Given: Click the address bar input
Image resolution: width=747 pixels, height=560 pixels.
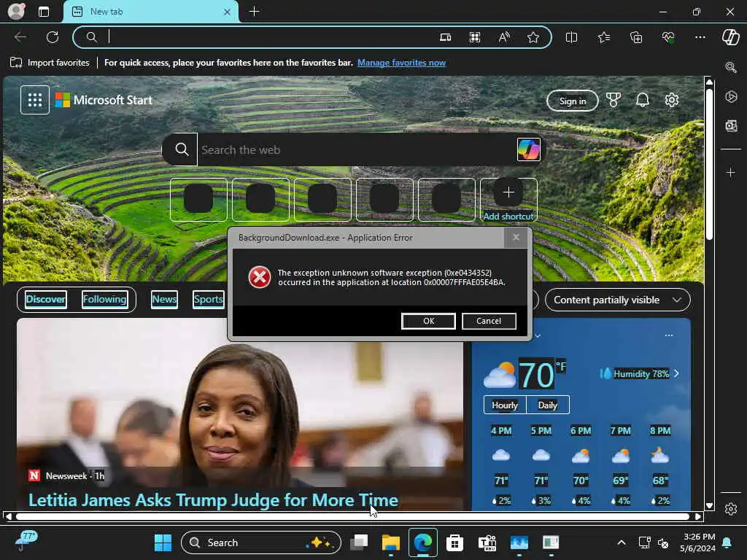Looking at the screenshot, I should coord(271,37).
